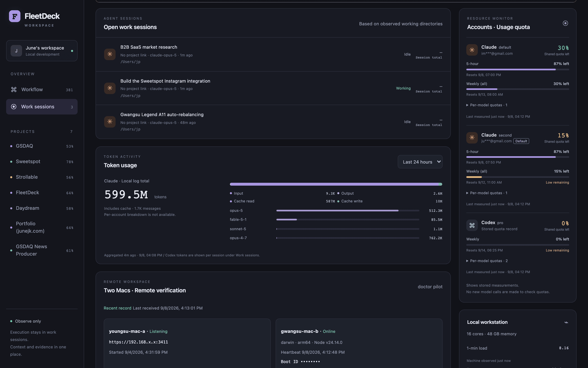This screenshot has height=368, width=588.
Task: Click Low remaining warning under Codex
Action: click(557, 250)
